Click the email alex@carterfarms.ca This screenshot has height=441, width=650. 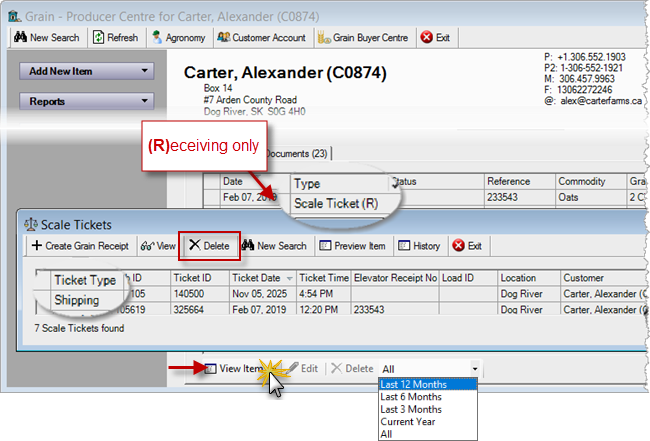point(601,101)
